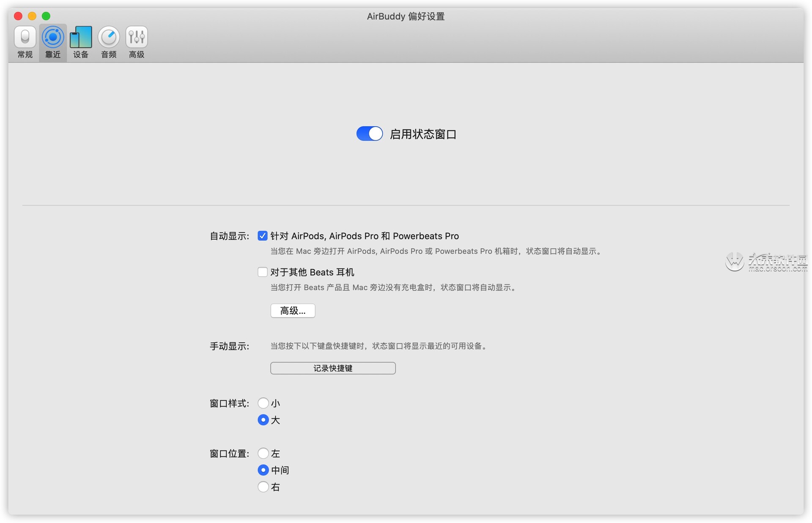The image size is (812, 523).
Task: Click the 设备 tab label text
Action: (81, 55)
